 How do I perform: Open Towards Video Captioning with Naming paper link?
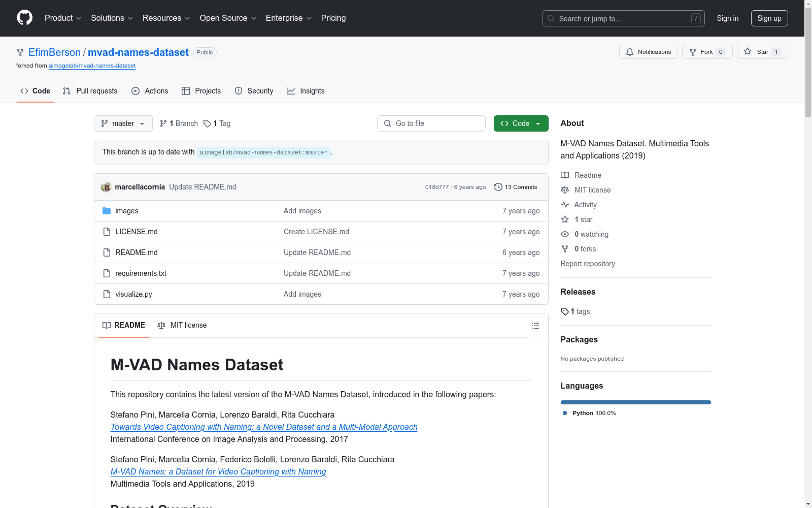[264, 427]
